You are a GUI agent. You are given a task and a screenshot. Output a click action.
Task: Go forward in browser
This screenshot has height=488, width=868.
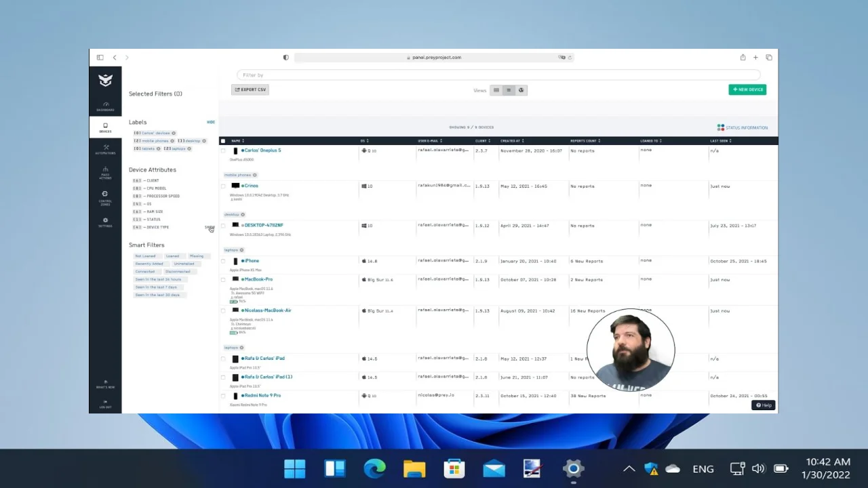pyautogui.click(x=126, y=58)
